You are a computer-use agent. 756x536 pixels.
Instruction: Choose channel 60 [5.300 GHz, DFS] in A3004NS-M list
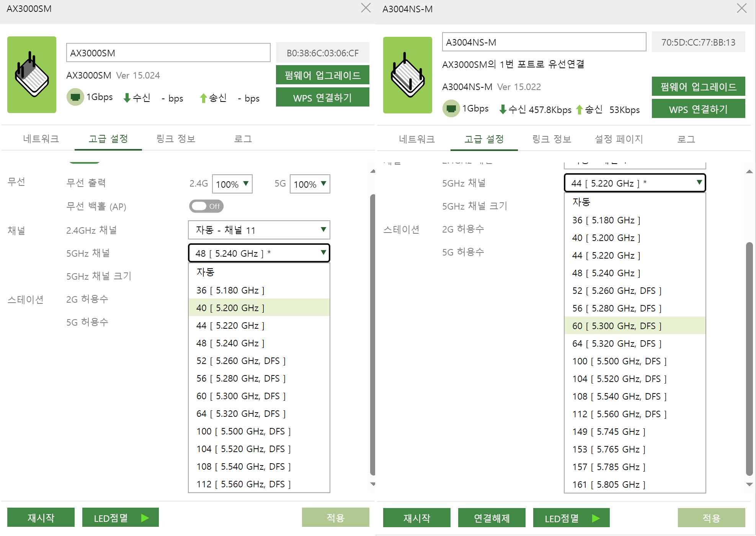click(635, 326)
